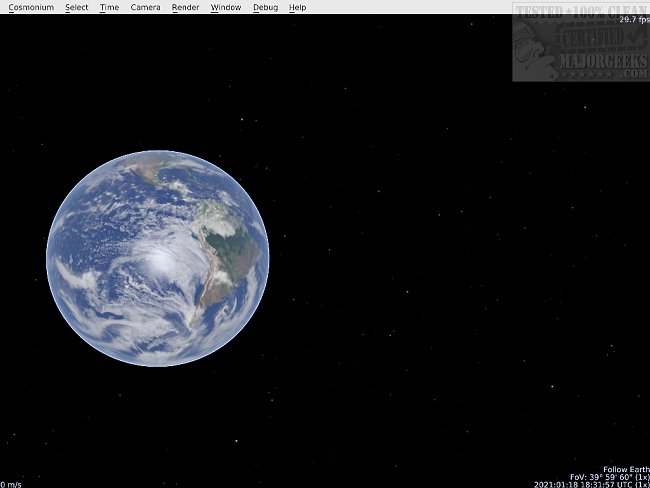Click the Camera menu
This screenshot has width=650, height=488.
pyautogui.click(x=145, y=7)
